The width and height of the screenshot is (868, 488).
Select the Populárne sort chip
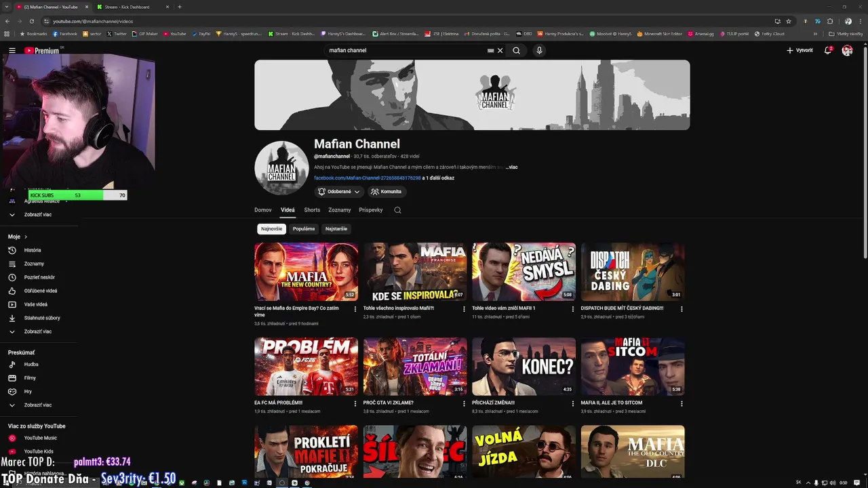pyautogui.click(x=304, y=229)
